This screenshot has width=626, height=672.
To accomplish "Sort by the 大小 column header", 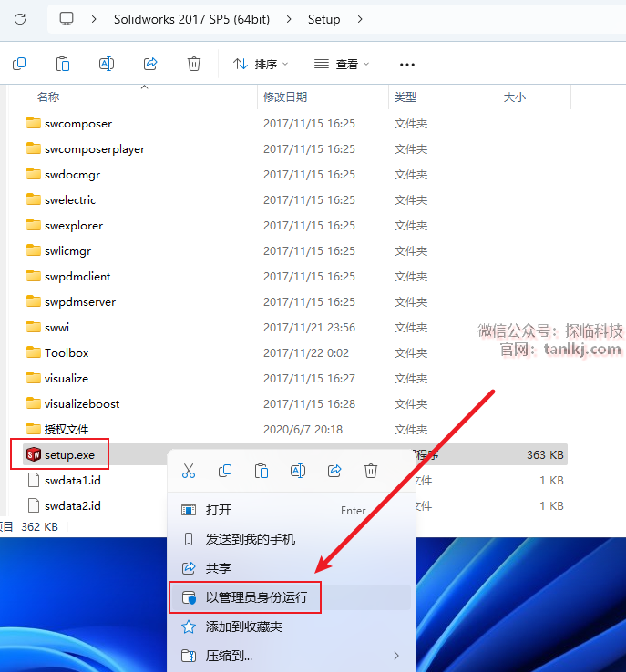I will (515, 97).
